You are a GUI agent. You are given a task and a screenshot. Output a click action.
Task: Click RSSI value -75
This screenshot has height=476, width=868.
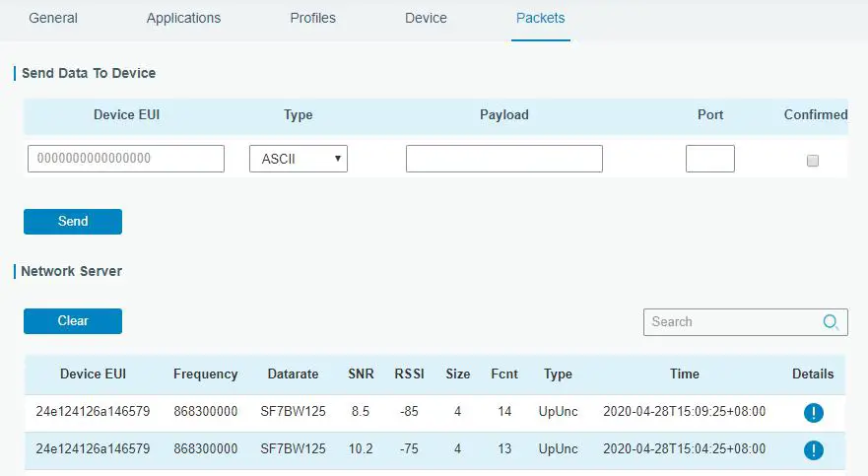pos(409,448)
